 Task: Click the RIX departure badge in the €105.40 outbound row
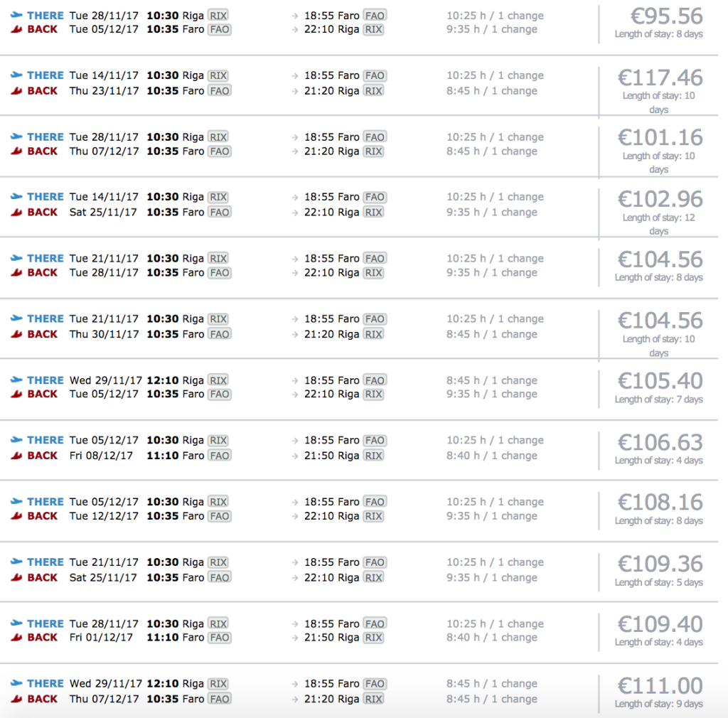point(218,380)
